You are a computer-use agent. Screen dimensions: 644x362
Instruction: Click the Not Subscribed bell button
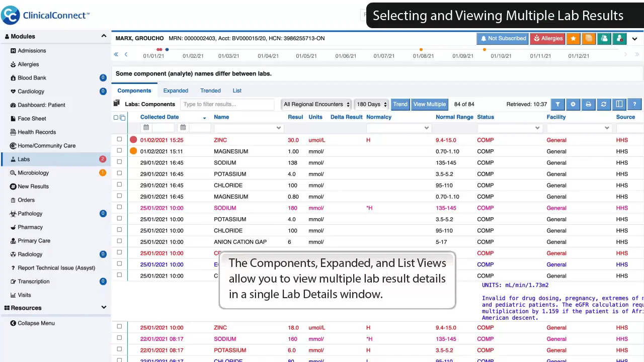502,39
